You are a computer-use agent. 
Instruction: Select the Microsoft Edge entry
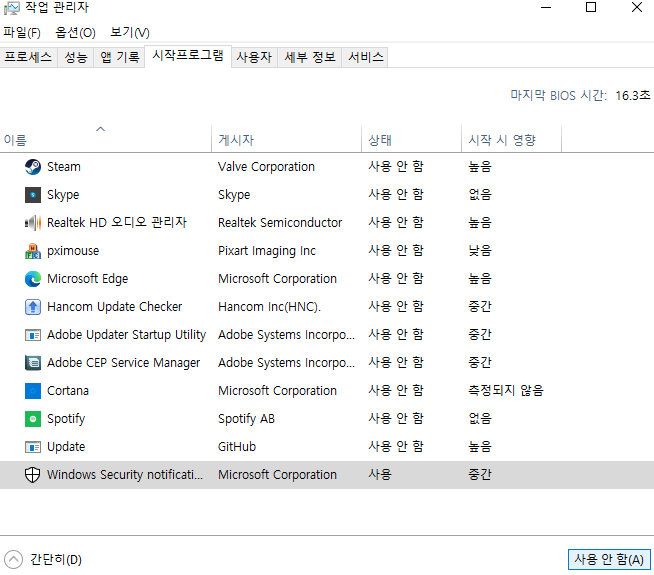88,279
